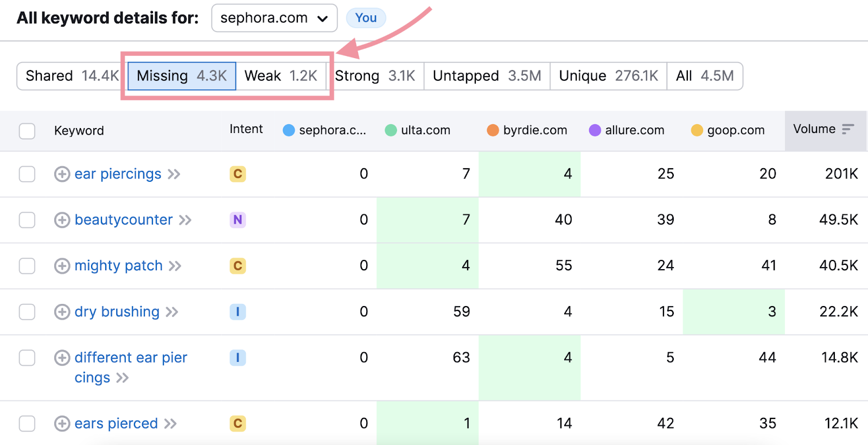Click the C intent badge for mighty patch
The height and width of the screenshot is (445, 868).
click(238, 265)
